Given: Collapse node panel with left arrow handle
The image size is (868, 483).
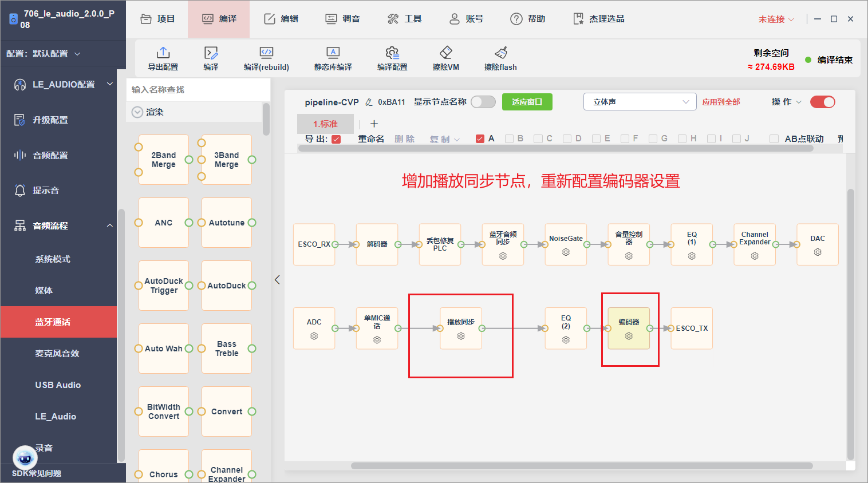Looking at the screenshot, I should tap(277, 280).
